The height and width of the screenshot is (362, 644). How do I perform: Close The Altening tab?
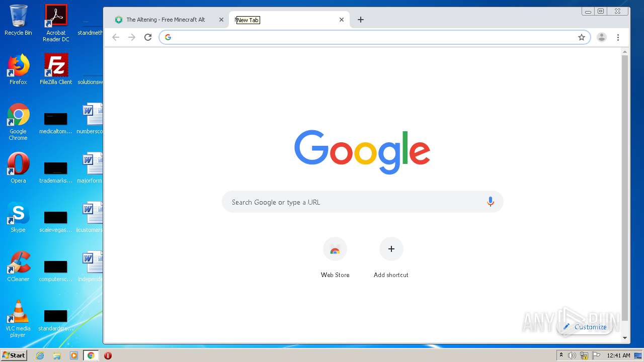pyautogui.click(x=221, y=20)
